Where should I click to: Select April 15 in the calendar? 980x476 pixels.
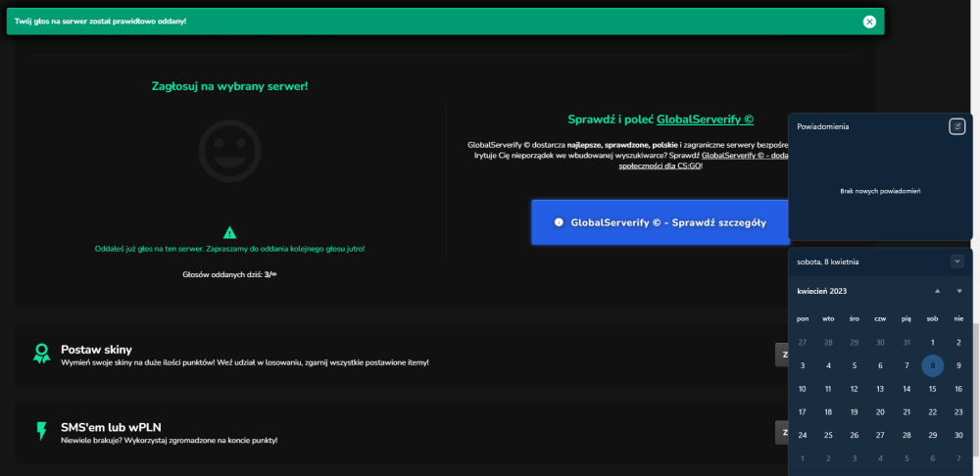(x=933, y=389)
